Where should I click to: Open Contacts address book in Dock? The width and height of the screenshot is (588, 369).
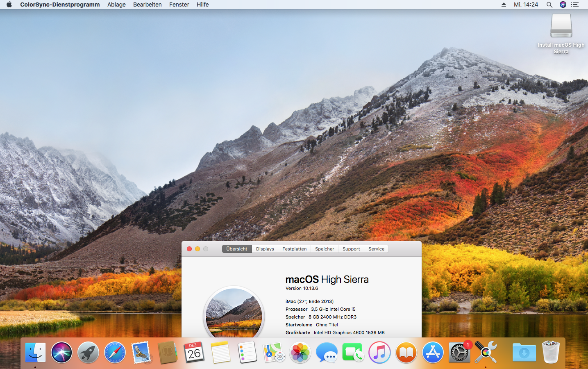click(168, 353)
